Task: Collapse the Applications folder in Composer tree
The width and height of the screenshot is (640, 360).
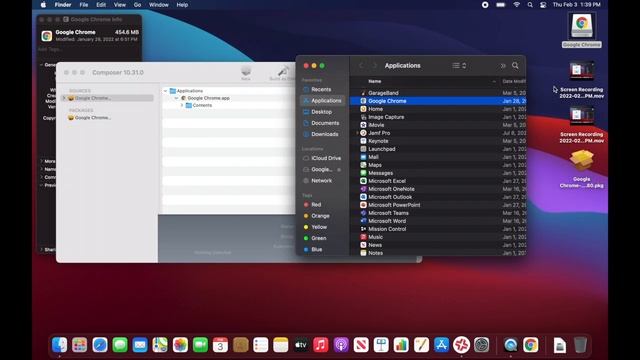Action: coord(165,91)
